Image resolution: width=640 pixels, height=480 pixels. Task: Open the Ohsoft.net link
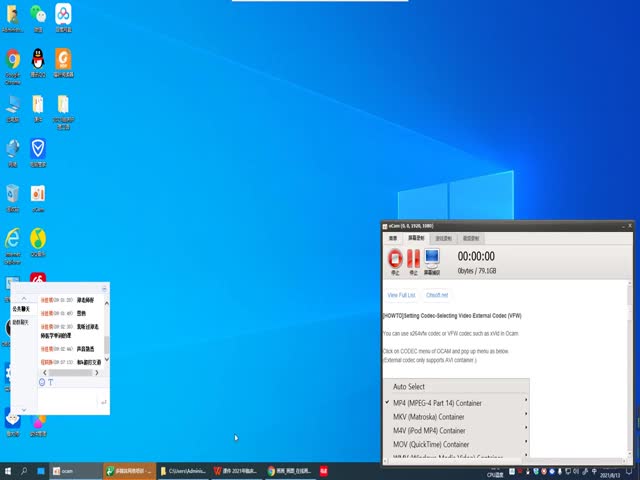pos(437,295)
